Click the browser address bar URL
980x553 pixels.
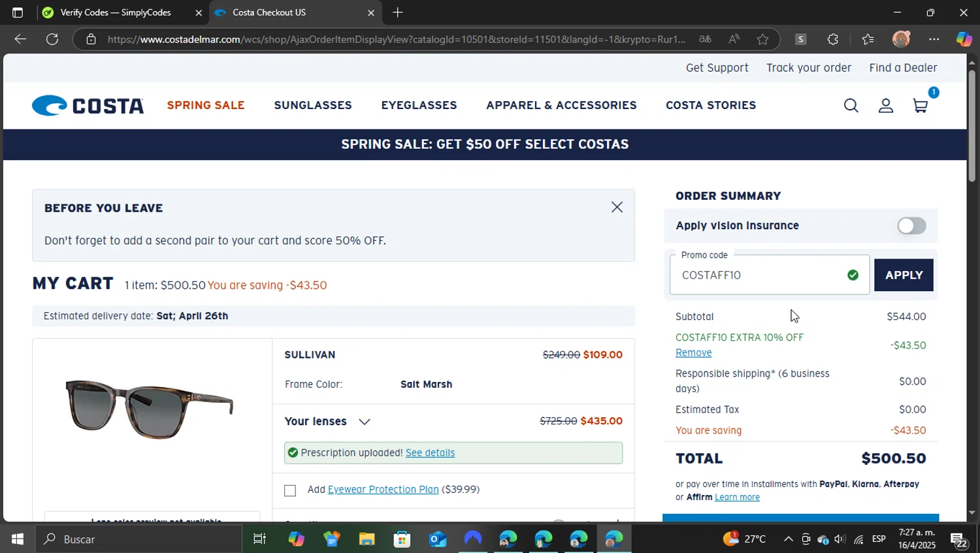[x=397, y=39]
